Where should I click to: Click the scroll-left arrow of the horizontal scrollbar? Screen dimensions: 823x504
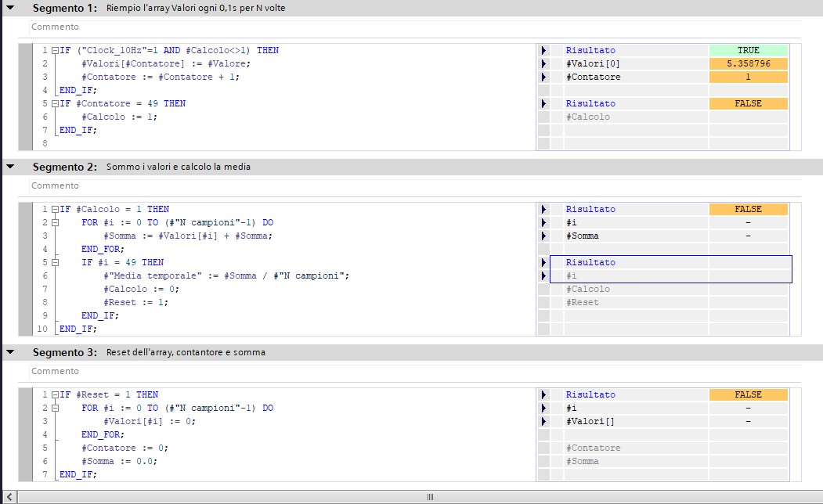(x=9, y=497)
